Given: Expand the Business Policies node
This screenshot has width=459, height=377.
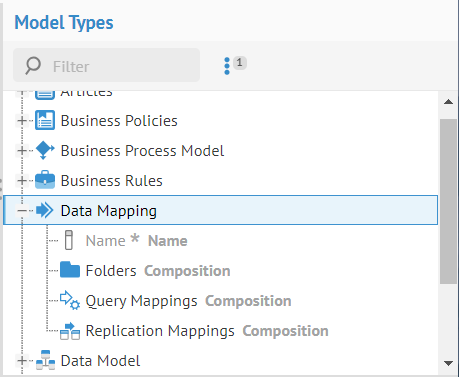Looking at the screenshot, I should point(22,121).
